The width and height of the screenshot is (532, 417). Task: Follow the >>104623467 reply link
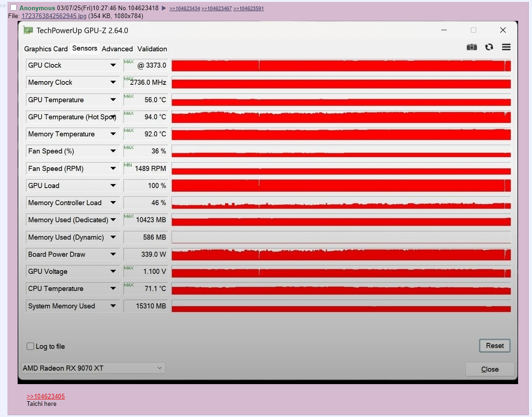216,8
